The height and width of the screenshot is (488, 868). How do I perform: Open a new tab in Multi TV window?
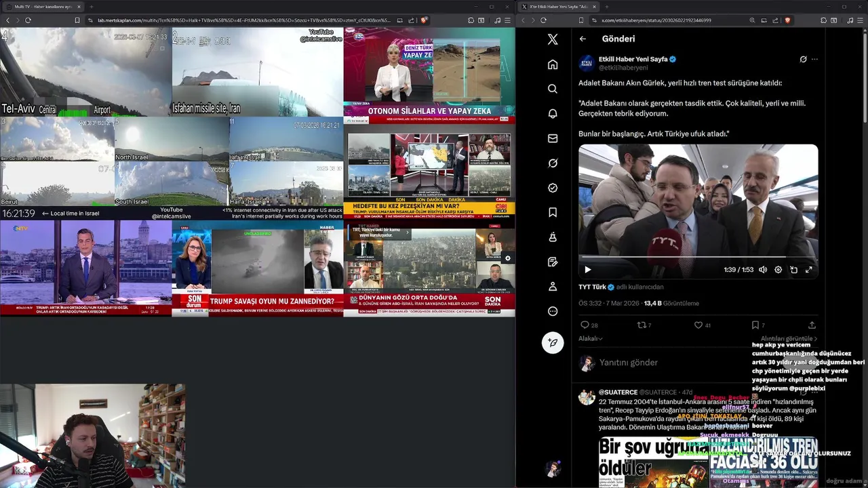[x=90, y=6]
